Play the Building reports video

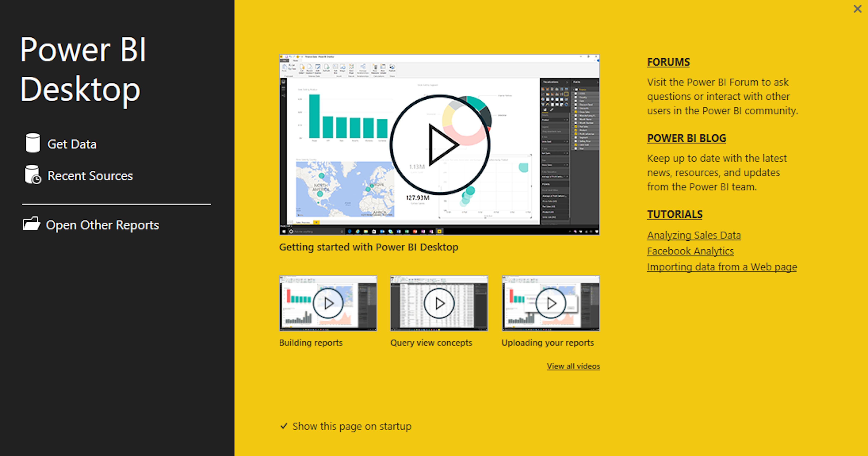point(328,303)
